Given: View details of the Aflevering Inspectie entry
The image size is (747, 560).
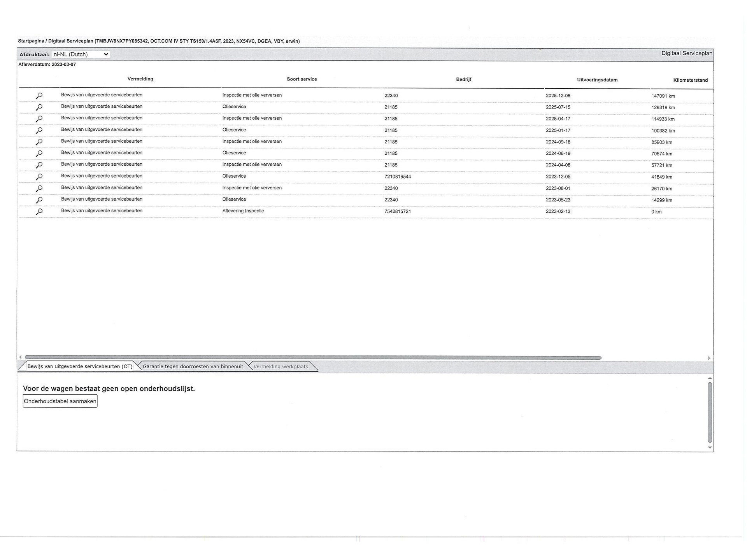Looking at the screenshot, I should [39, 212].
